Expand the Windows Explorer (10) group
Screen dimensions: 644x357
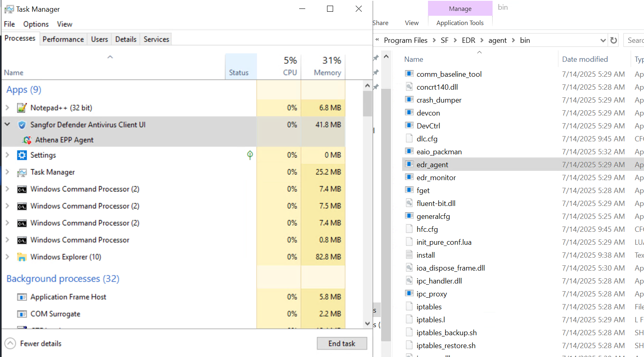(7, 257)
